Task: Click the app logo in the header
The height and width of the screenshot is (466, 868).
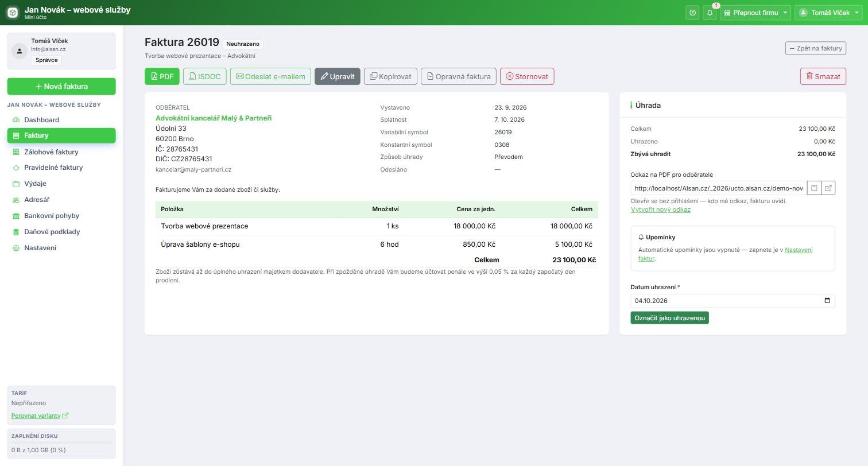Action: pos(13,13)
